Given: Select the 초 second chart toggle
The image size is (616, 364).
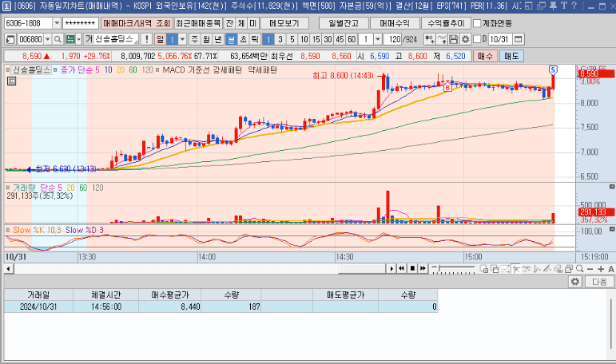Looking at the screenshot, I should [x=243, y=39].
